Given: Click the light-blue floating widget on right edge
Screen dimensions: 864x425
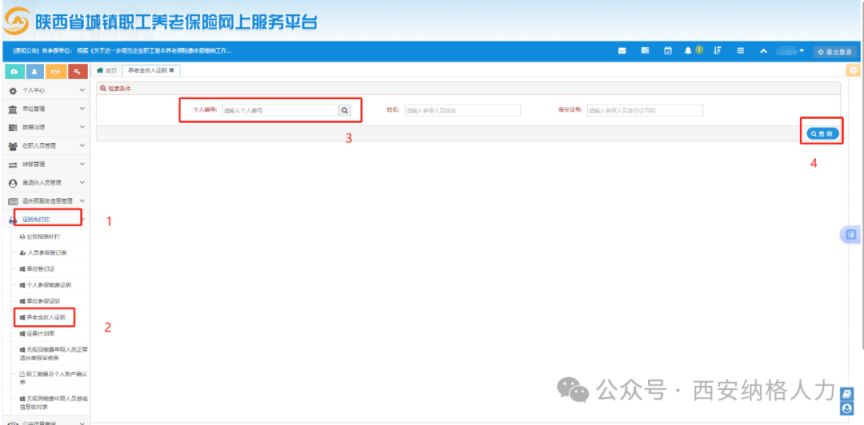Looking at the screenshot, I should [x=850, y=234].
